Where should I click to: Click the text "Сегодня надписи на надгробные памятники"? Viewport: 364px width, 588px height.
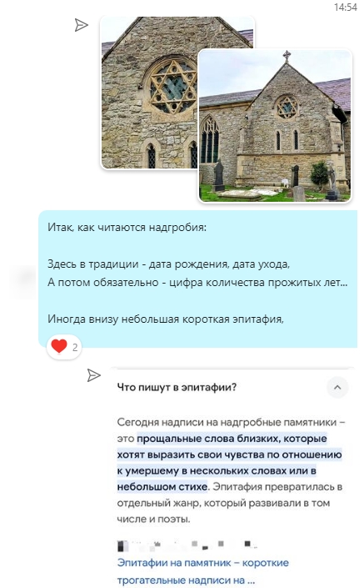click(x=227, y=422)
